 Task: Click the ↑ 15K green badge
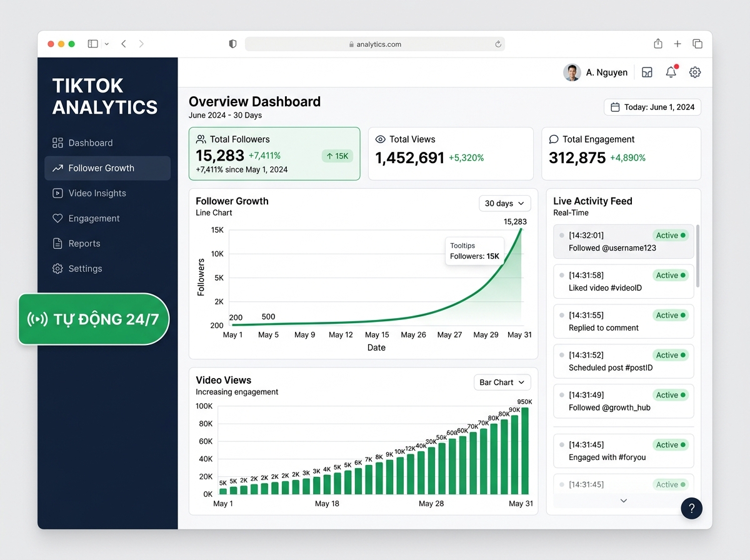(337, 156)
